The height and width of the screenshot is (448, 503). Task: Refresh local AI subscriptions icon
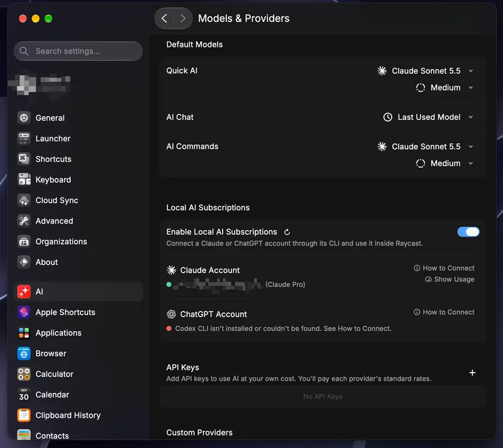pyautogui.click(x=287, y=232)
